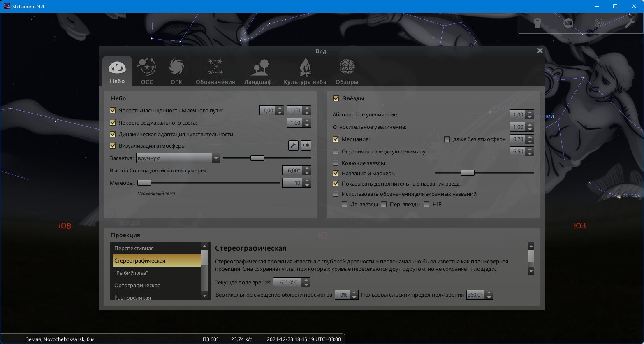Click the Метеоры rate input field
This screenshot has width=644, height=344.
292,183
